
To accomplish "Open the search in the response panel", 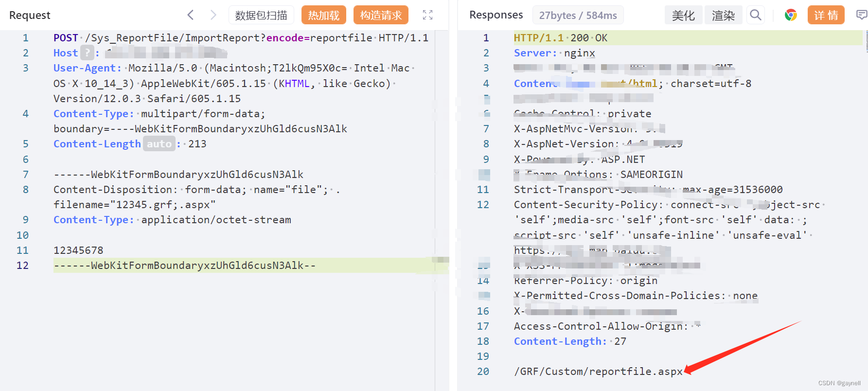I will 755,15.
